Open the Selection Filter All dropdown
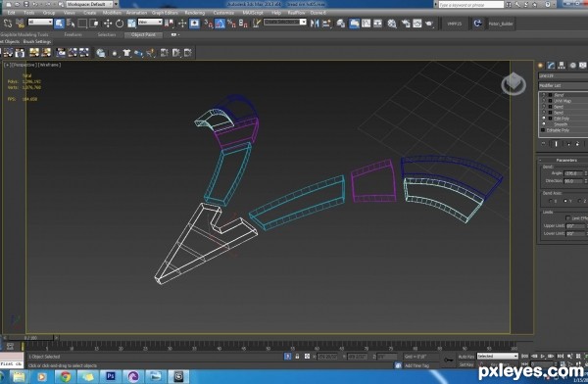The width and height of the screenshot is (588, 384). (40, 22)
